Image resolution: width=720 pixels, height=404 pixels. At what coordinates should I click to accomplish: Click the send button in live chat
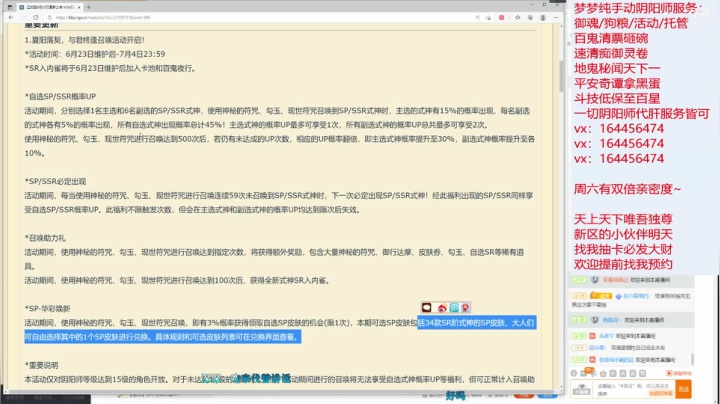click(x=683, y=389)
